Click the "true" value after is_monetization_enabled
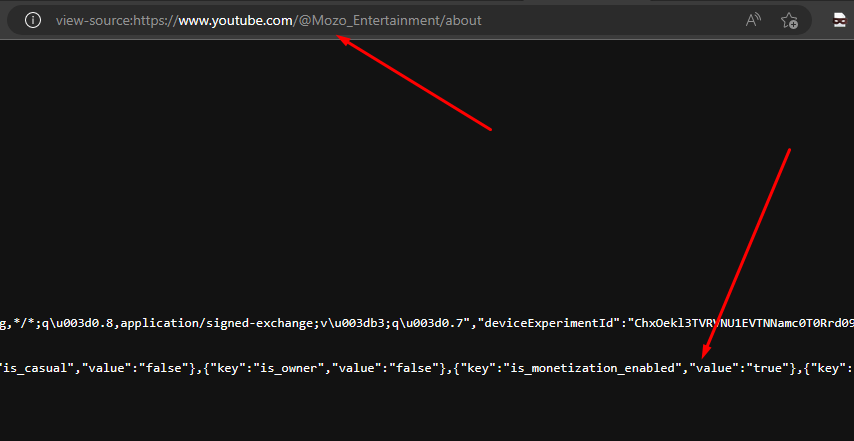854x441 pixels. [x=766, y=369]
